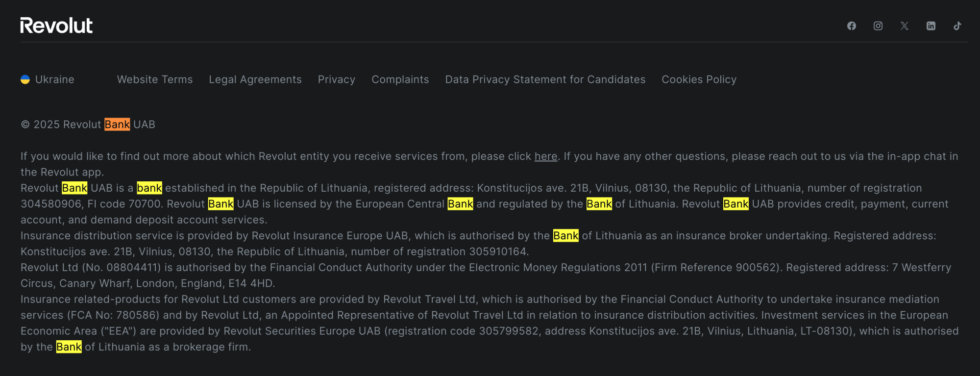Open the Privacy footer link
This screenshot has width=980, height=376.
(x=337, y=79)
